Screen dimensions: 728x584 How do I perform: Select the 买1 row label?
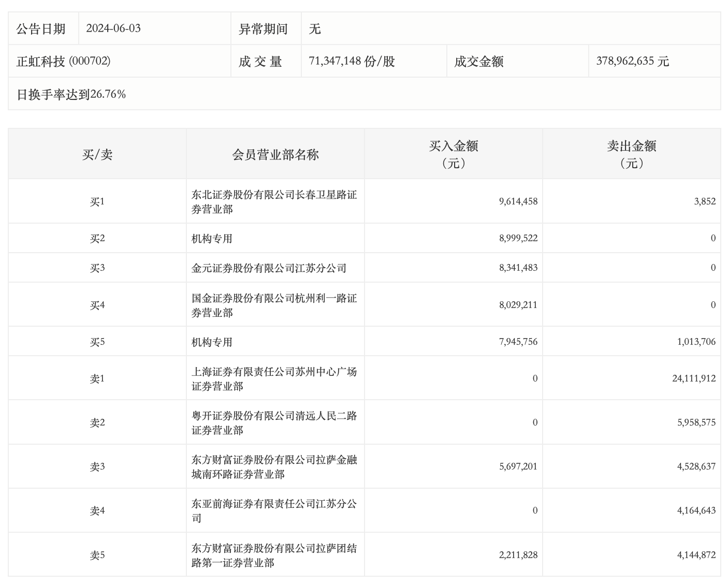click(97, 201)
